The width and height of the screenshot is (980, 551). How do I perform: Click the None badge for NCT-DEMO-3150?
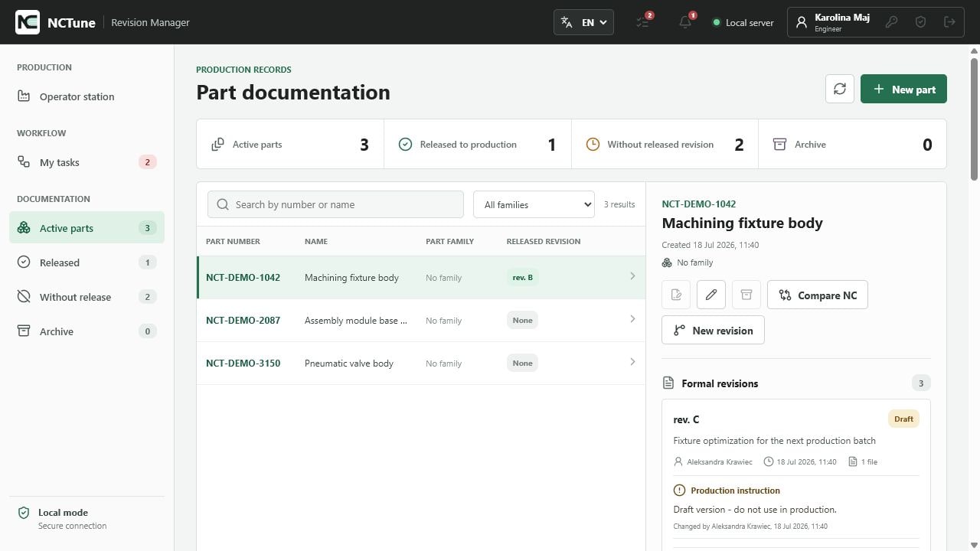tap(522, 363)
